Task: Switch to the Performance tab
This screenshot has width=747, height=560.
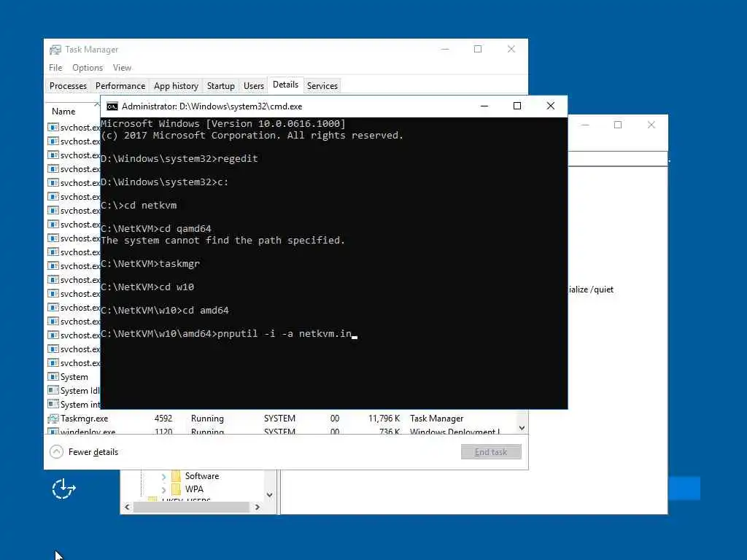Action: tap(120, 86)
